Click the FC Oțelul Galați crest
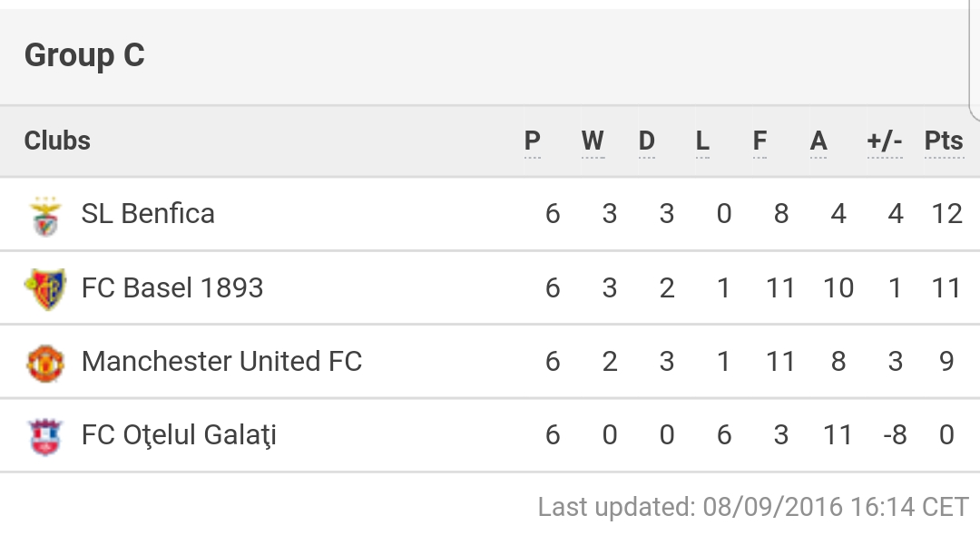 coord(45,437)
